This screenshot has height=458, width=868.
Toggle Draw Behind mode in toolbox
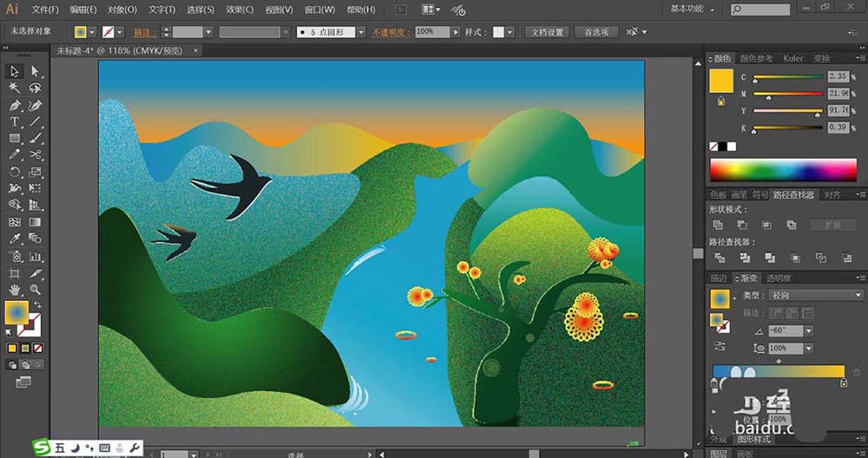pyautogui.click(x=25, y=364)
